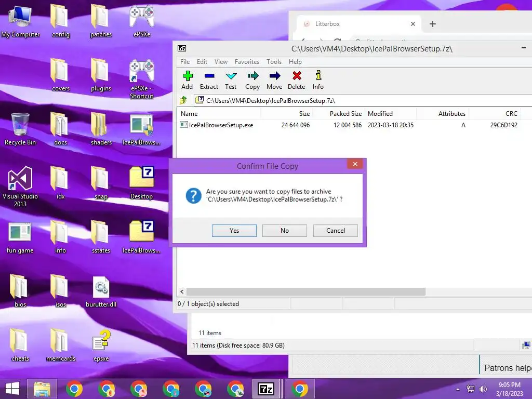The height and width of the screenshot is (399, 532).
Task: Open the Tools menu
Action: [274, 62]
